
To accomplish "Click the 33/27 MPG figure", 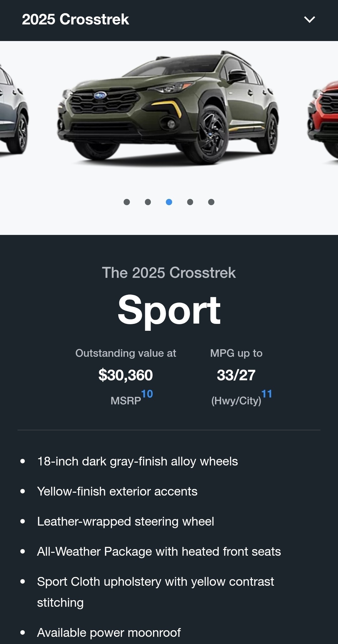I will coord(236,375).
